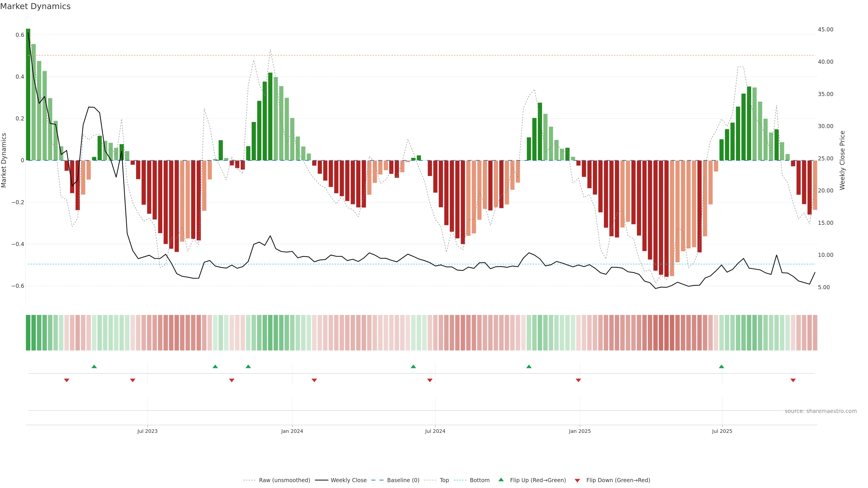Click the red Flip Down marker just before Jan 2025

pos(578,380)
